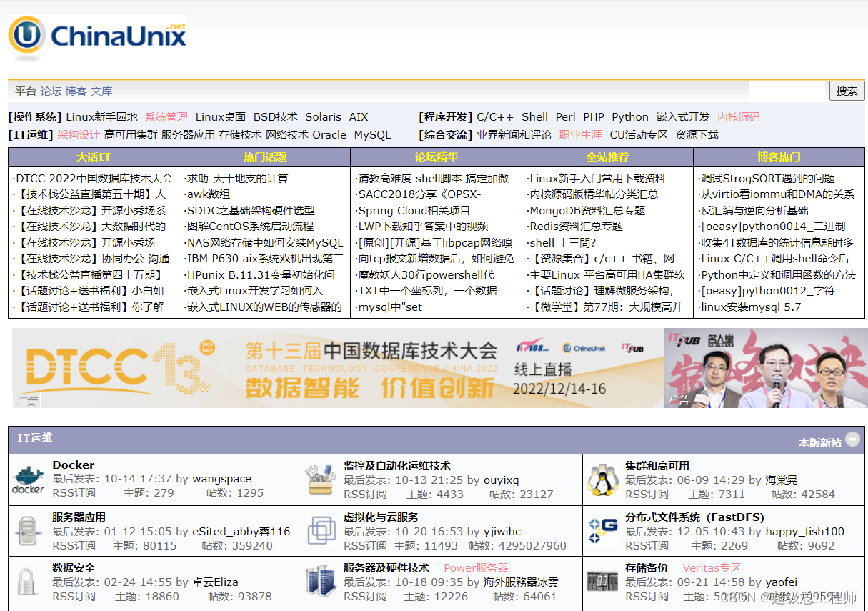Click the 监控及自动化运维技术 toolbox icon
The height and width of the screenshot is (611, 868).
pos(321,480)
